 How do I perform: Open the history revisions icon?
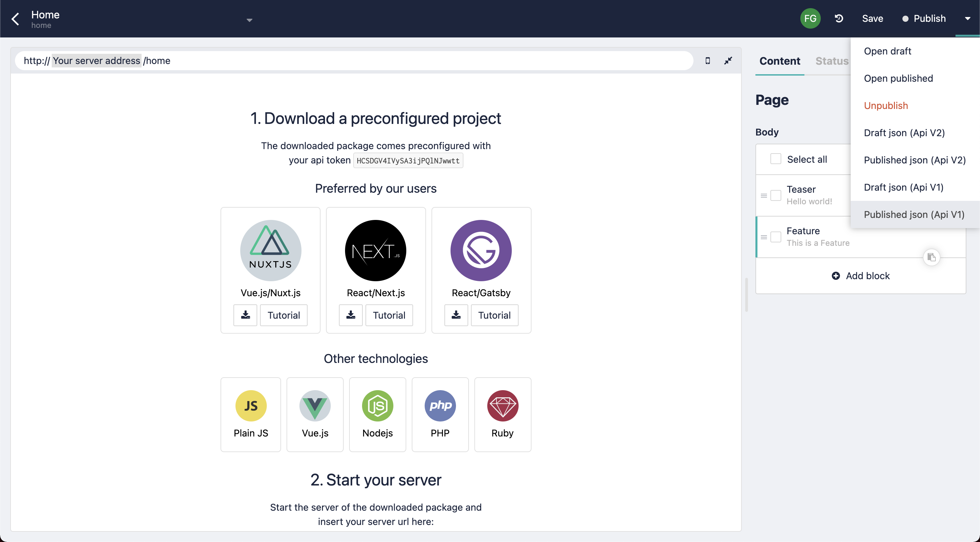pos(838,18)
